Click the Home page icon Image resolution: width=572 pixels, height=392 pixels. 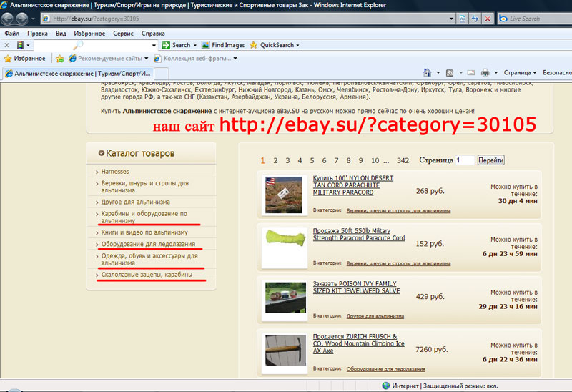[x=427, y=73]
